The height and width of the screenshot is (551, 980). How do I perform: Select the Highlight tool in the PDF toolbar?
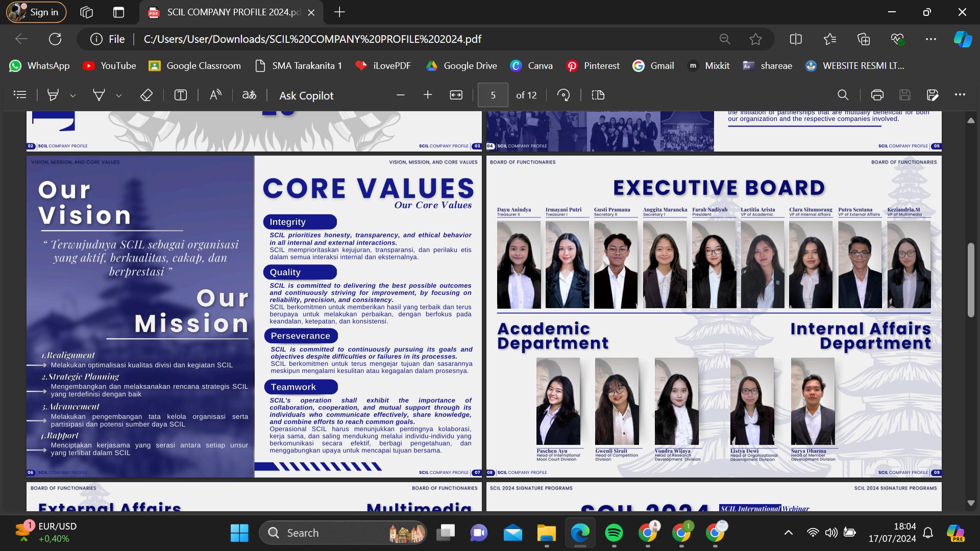point(53,95)
